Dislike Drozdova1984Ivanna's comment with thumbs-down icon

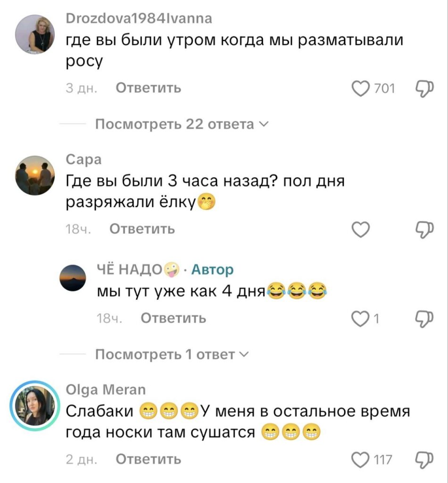coord(424,89)
